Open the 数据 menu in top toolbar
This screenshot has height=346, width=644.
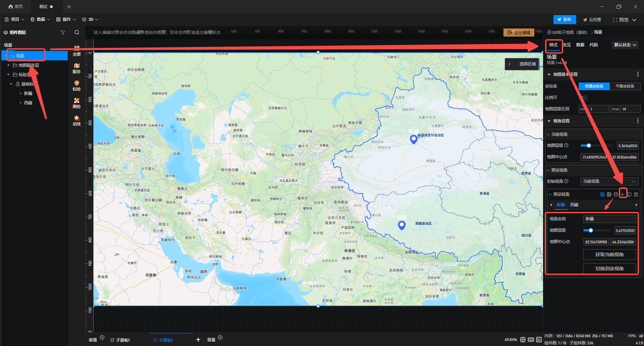(40, 19)
